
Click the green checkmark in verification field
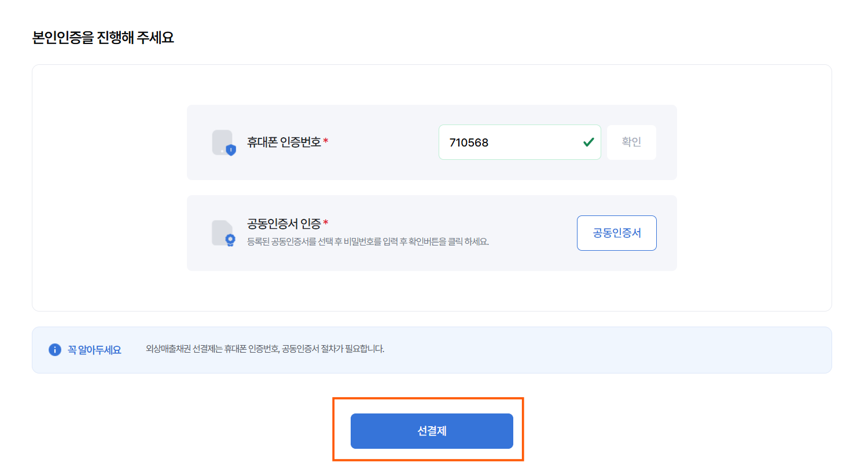[x=589, y=142]
